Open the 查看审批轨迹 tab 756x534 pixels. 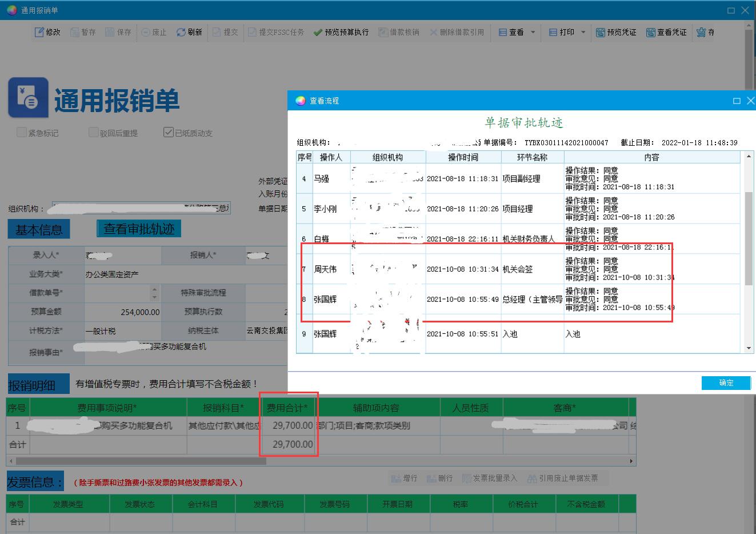point(139,229)
